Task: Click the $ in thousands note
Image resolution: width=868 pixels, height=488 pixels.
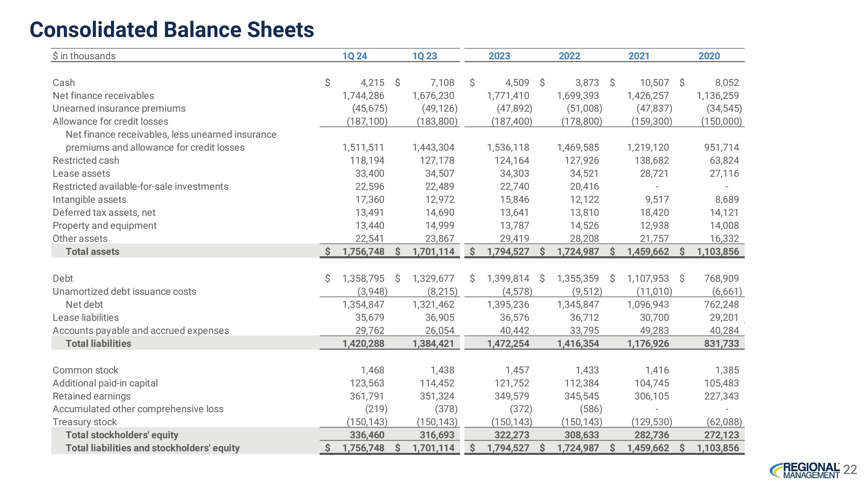Action: coord(84,56)
